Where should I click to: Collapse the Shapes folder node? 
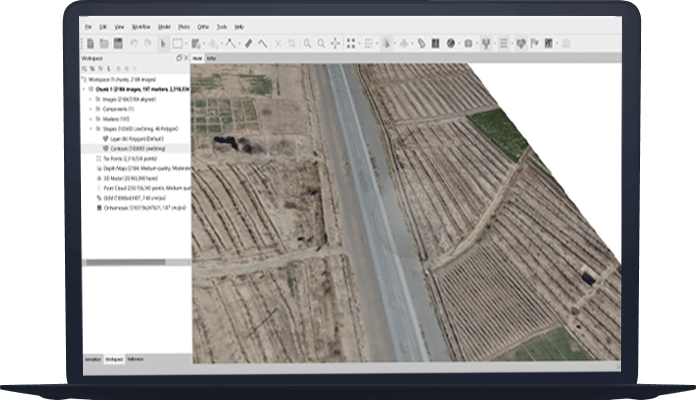pos(90,129)
